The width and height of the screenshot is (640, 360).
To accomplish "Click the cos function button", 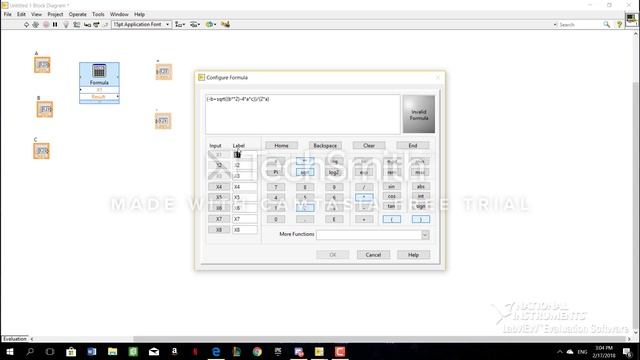I will (391, 196).
